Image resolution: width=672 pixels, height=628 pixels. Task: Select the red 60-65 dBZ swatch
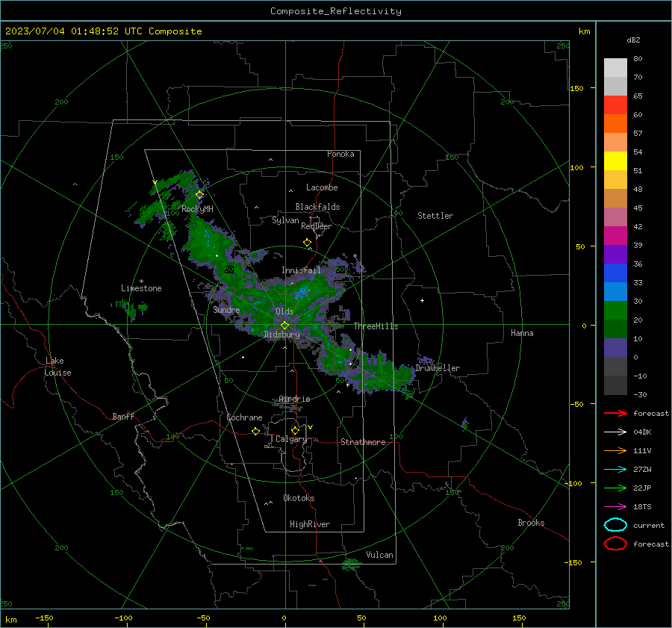pyautogui.click(x=615, y=105)
